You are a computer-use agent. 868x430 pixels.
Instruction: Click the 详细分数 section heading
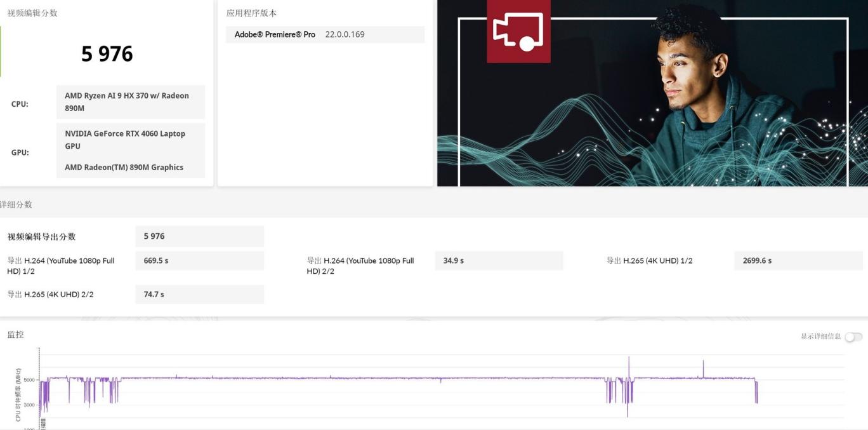[16, 205]
